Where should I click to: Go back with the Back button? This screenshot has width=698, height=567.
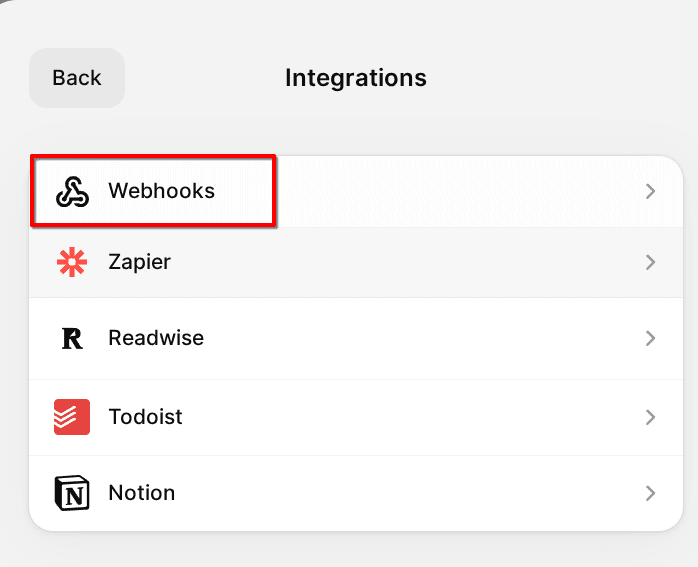pos(77,78)
